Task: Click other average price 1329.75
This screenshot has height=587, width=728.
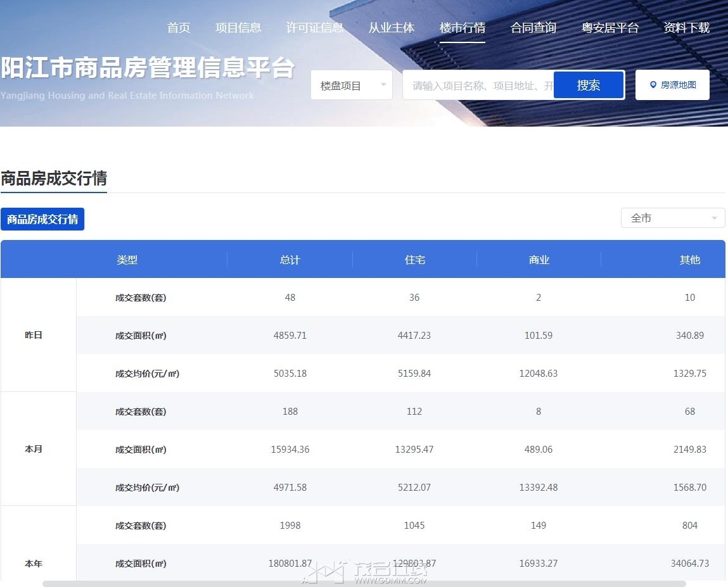Action: [690, 374]
